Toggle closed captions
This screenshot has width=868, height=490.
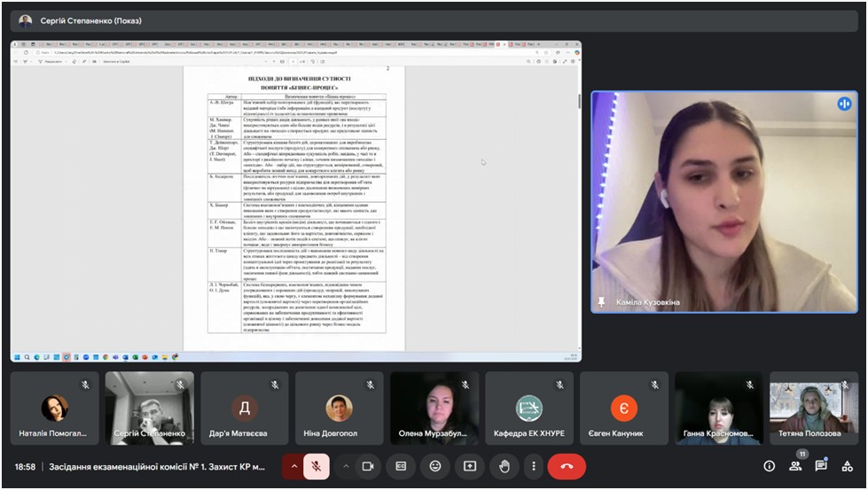[401, 466]
